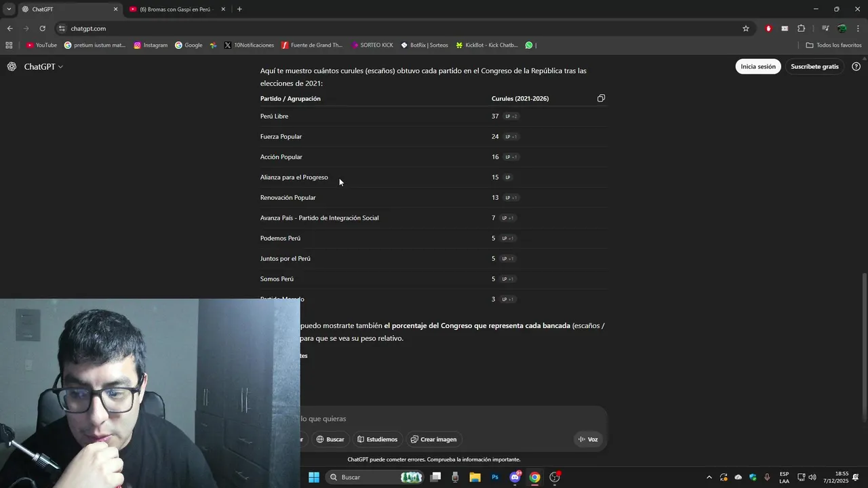Open Chrome three-dot menu

pyautogui.click(x=859, y=28)
